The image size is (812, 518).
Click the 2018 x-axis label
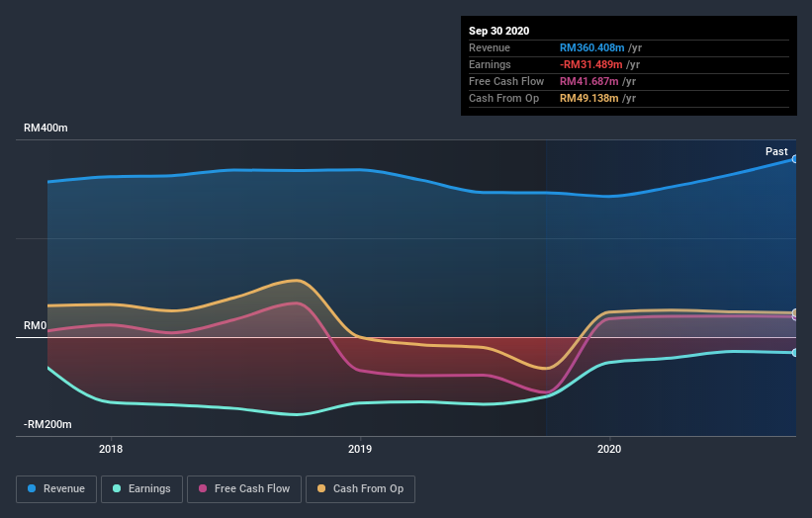[x=111, y=449]
